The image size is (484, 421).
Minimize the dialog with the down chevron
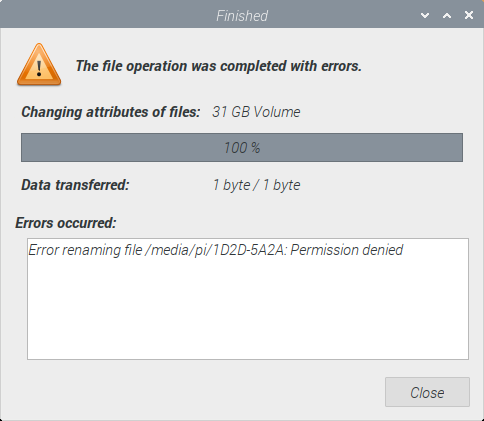(425, 15)
